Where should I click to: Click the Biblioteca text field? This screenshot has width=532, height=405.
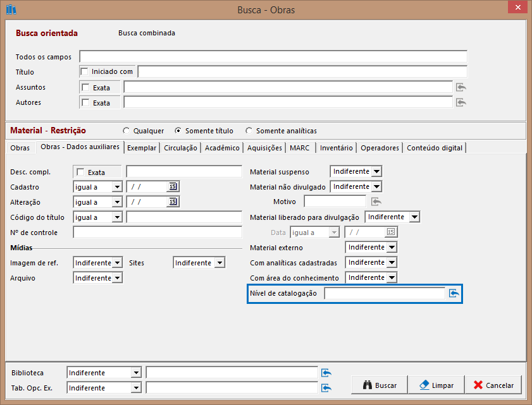pyautogui.click(x=232, y=373)
